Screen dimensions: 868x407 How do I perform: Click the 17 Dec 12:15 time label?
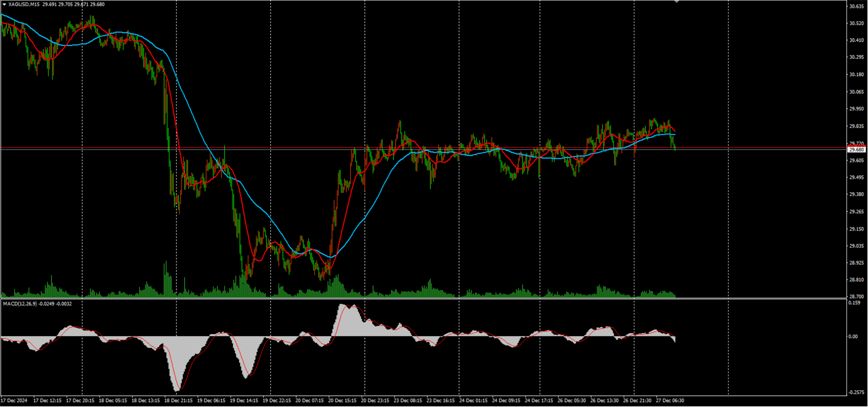48,401
